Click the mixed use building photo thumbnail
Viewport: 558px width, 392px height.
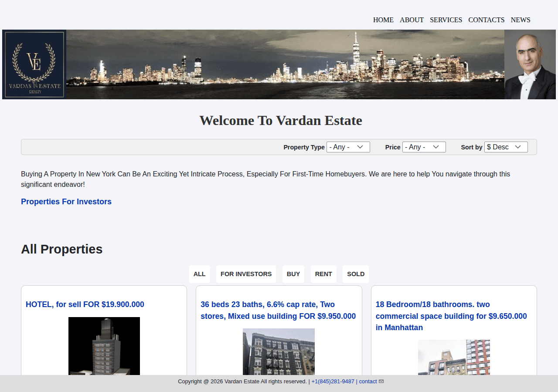click(x=279, y=351)
